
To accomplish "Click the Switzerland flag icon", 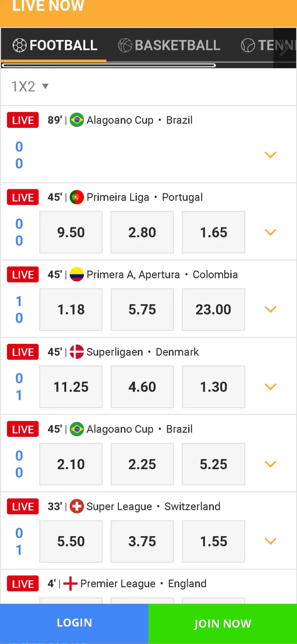I will click(77, 506).
